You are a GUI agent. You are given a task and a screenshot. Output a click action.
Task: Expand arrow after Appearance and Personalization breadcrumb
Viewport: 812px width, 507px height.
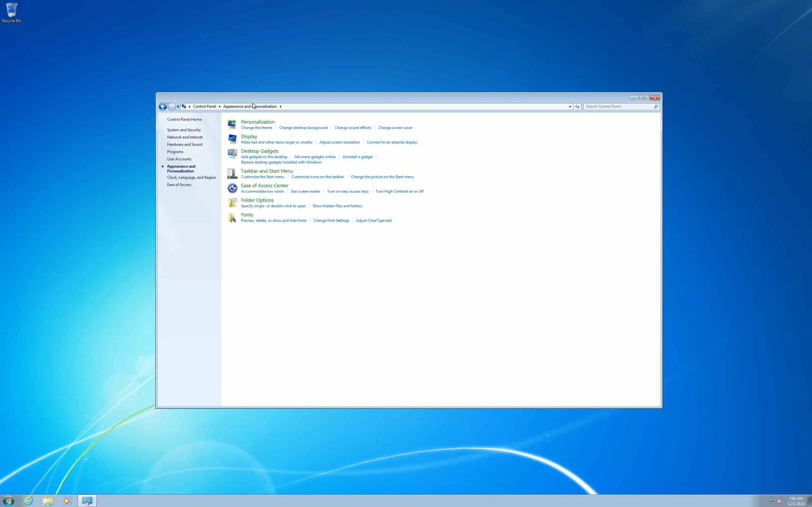280,106
